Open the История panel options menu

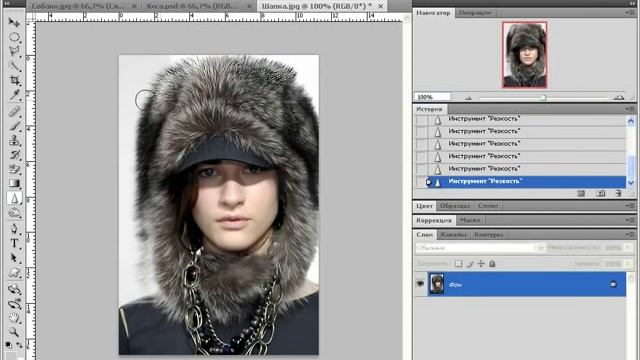pyautogui.click(x=630, y=109)
